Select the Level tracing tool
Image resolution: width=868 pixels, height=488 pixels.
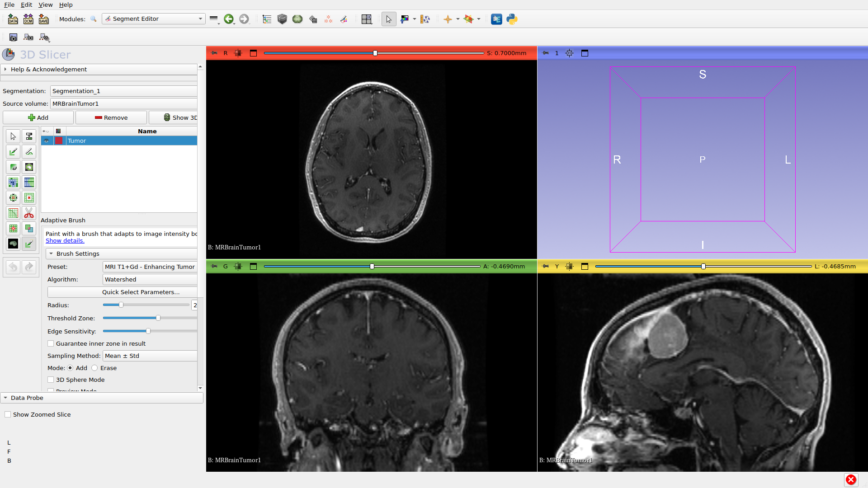point(29,167)
